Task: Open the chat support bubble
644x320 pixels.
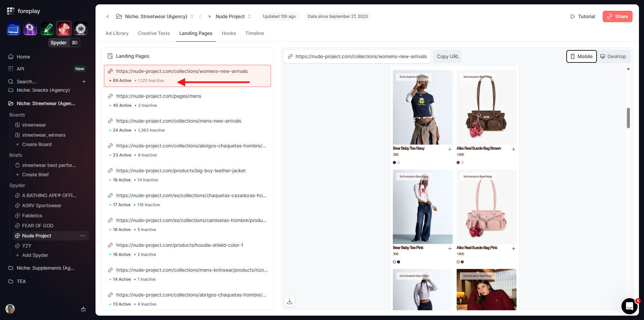Action: (630, 306)
